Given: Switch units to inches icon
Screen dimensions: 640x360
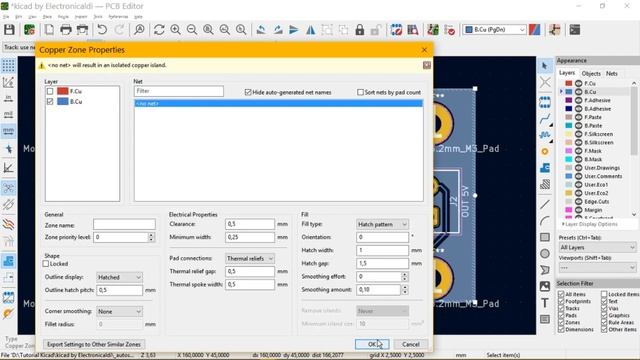Looking at the screenshot, I should pos(8,98).
